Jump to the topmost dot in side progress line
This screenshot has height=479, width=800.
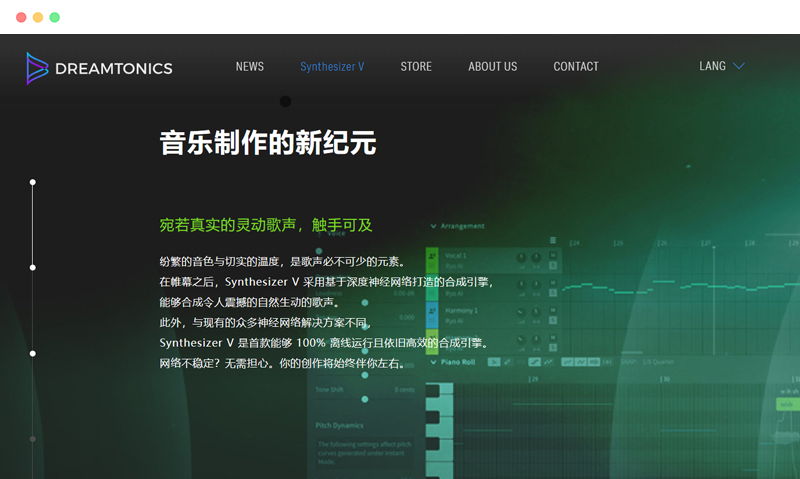pyautogui.click(x=33, y=182)
